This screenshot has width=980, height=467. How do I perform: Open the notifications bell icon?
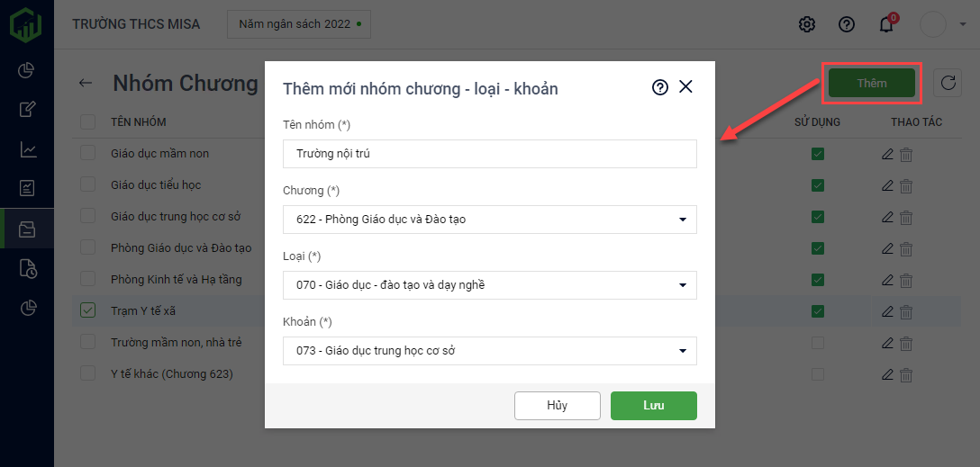[886, 24]
